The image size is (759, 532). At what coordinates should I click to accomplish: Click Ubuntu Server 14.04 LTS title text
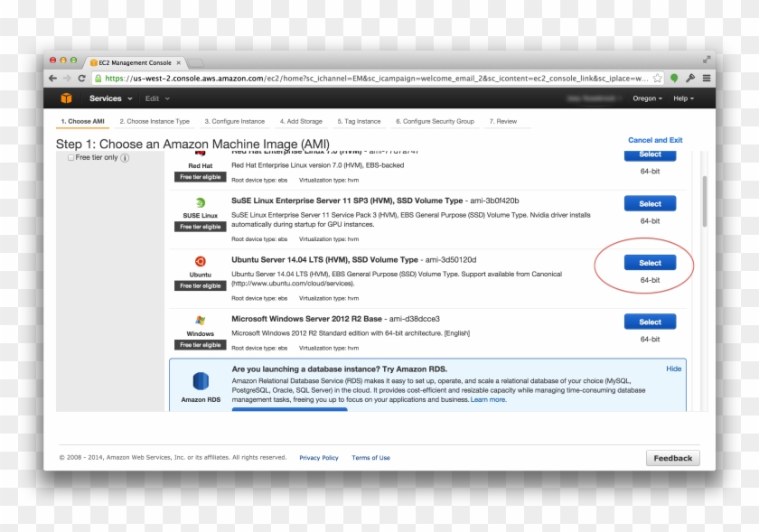pos(324,260)
